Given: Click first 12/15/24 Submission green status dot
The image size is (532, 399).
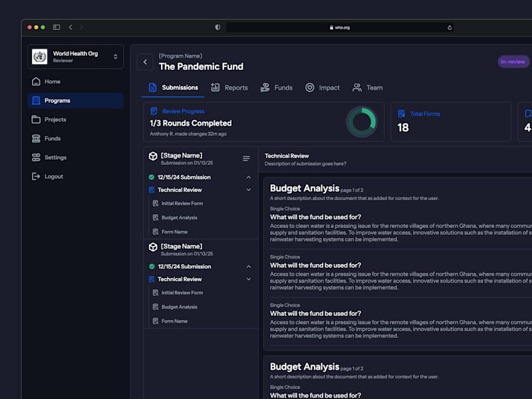Looking at the screenshot, I should tap(152, 177).
